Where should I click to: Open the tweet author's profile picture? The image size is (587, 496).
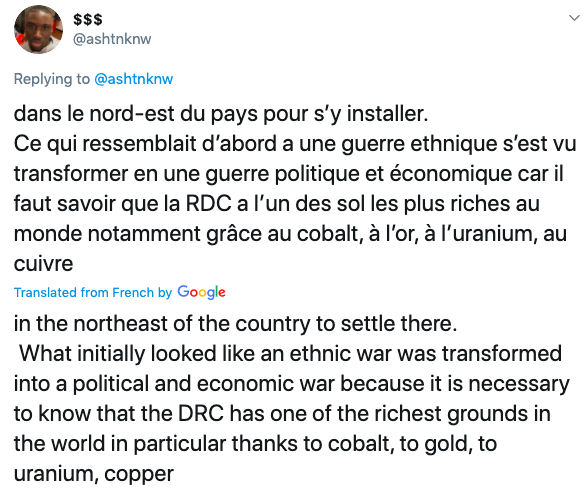(38, 29)
